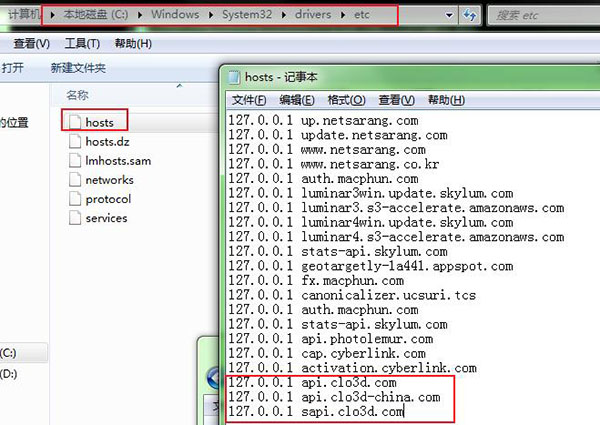Screen dimensions: 600x425
Task: Open Notepad 编辑(E) menu
Action: pos(297,100)
